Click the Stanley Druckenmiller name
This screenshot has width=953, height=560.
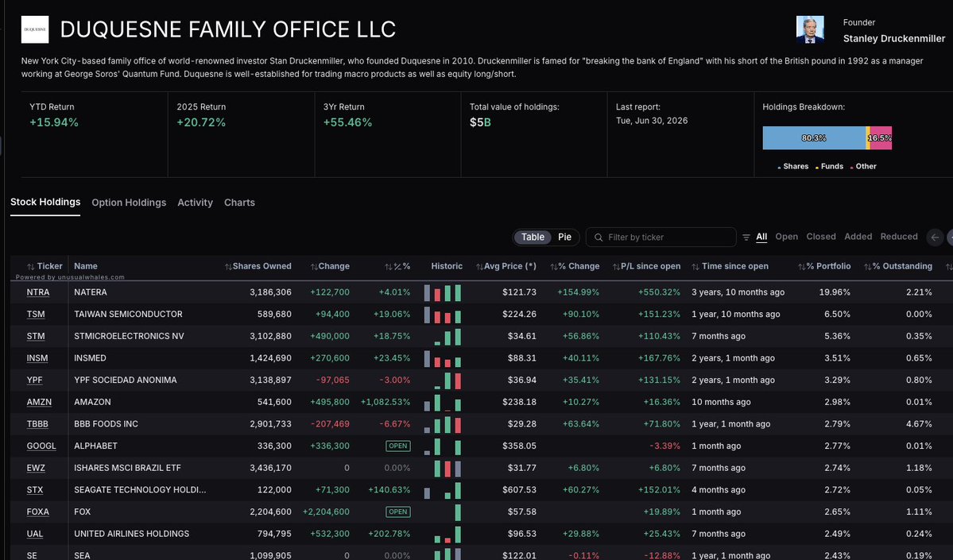(894, 39)
